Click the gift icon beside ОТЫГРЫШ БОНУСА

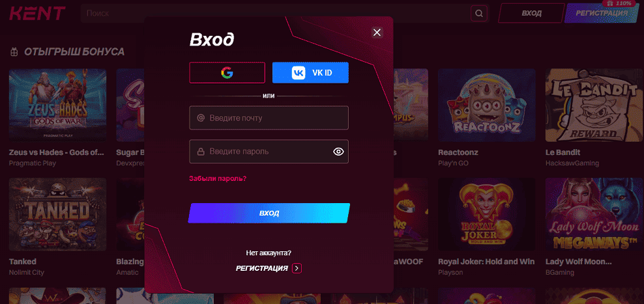tap(14, 51)
